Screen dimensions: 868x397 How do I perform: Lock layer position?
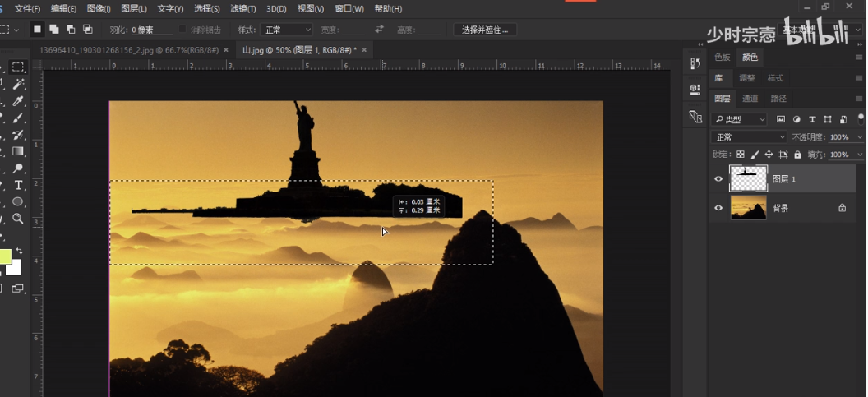(x=769, y=155)
